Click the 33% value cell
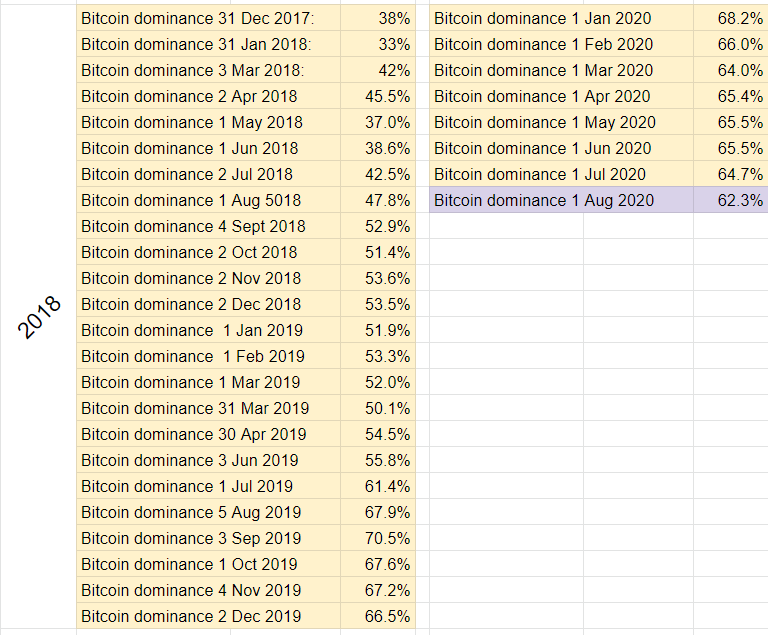The image size is (768, 635). (x=378, y=44)
